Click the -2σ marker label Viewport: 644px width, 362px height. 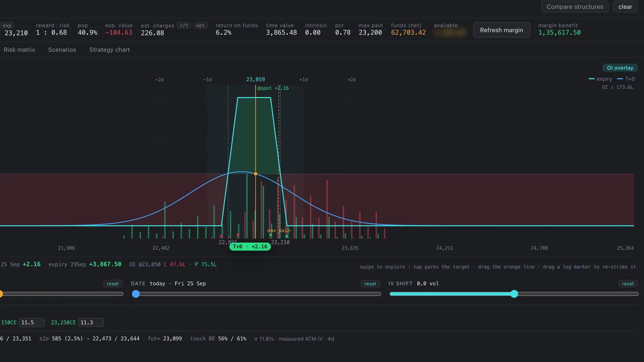159,80
